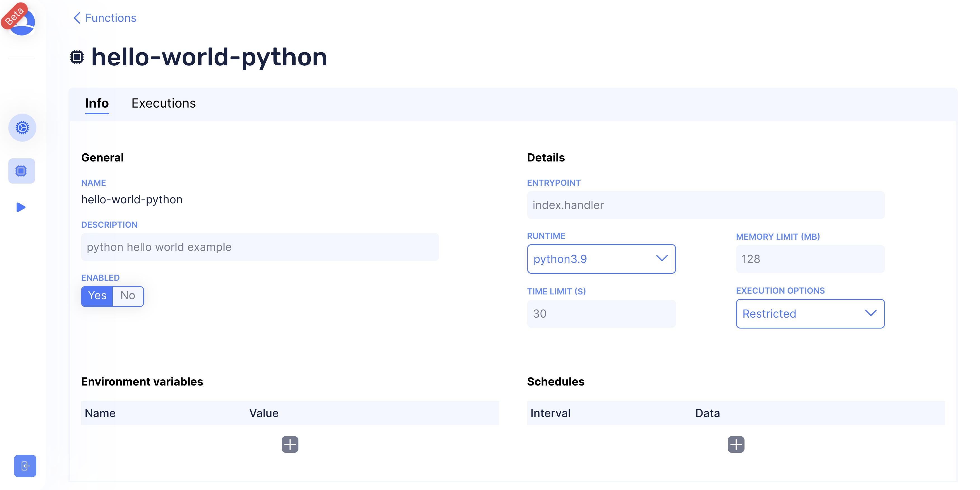Screen dimensions: 980x490
Task: Set Enabled toggle to No
Action: coord(128,296)
